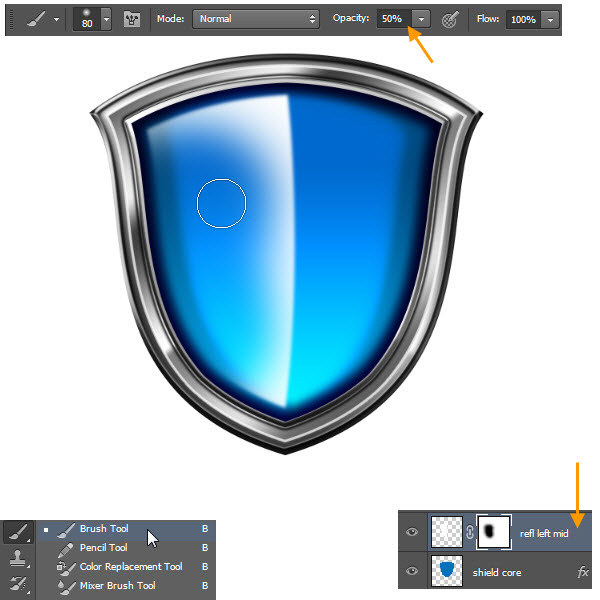
Task: Open the blend Mode dropdown
Action: 256,19
